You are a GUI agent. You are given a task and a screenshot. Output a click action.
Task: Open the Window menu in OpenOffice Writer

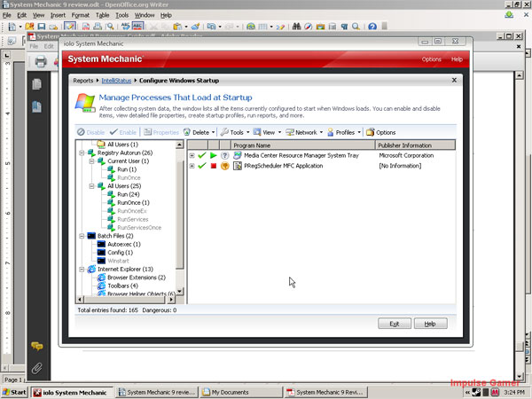[145, 15]
